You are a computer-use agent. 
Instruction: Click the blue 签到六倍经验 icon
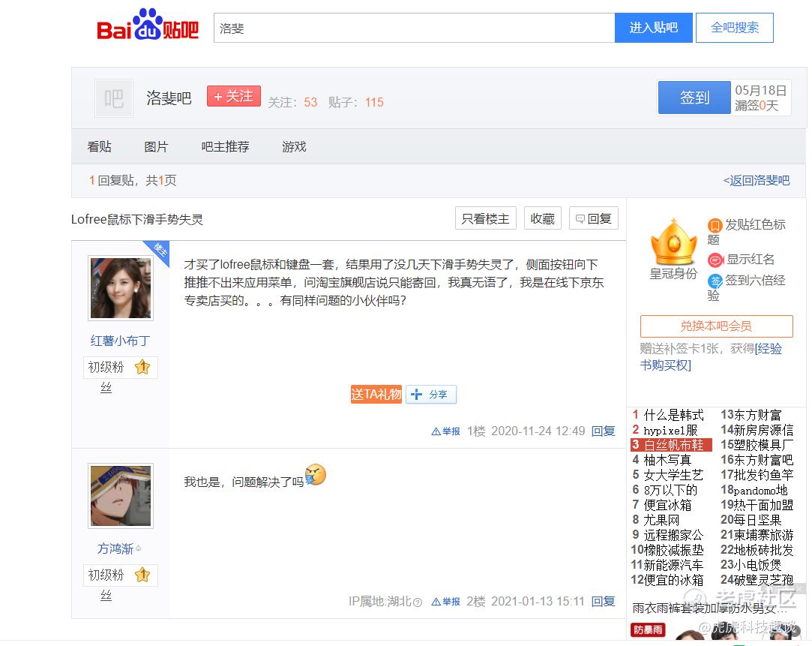tap(715, 281)
